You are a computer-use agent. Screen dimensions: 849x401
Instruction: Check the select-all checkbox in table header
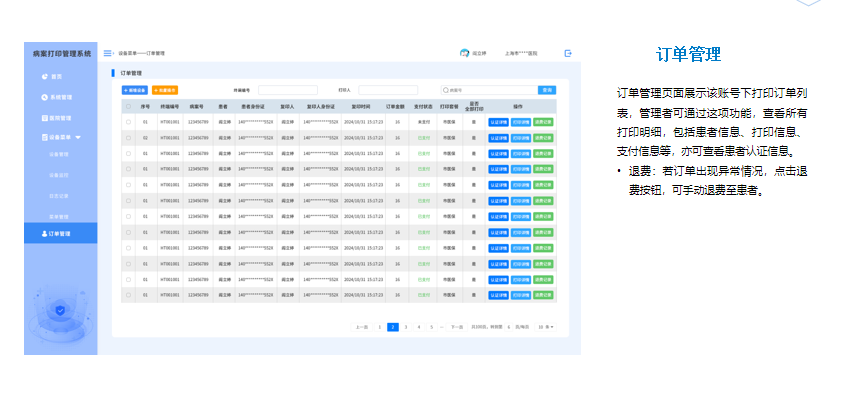pos(128,106)
